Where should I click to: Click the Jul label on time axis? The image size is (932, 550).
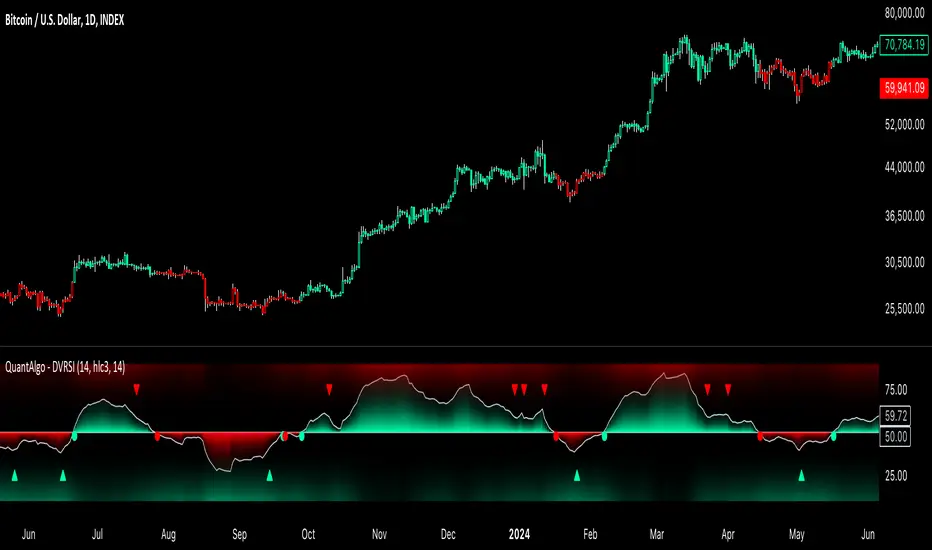(97, 534)
